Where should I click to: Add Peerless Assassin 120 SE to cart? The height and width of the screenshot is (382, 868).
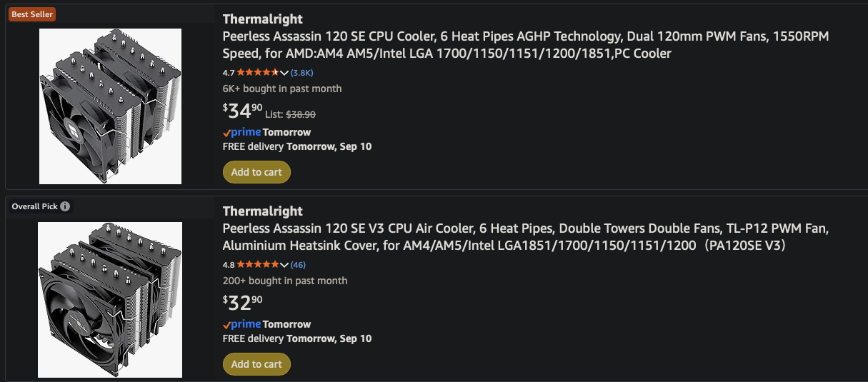256,171
